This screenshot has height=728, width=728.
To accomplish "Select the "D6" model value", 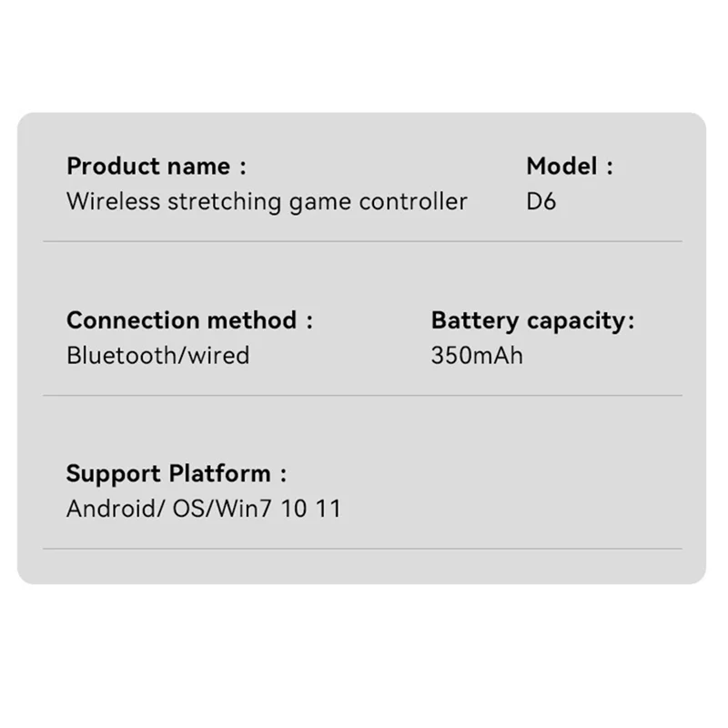I will pos(541,202).
